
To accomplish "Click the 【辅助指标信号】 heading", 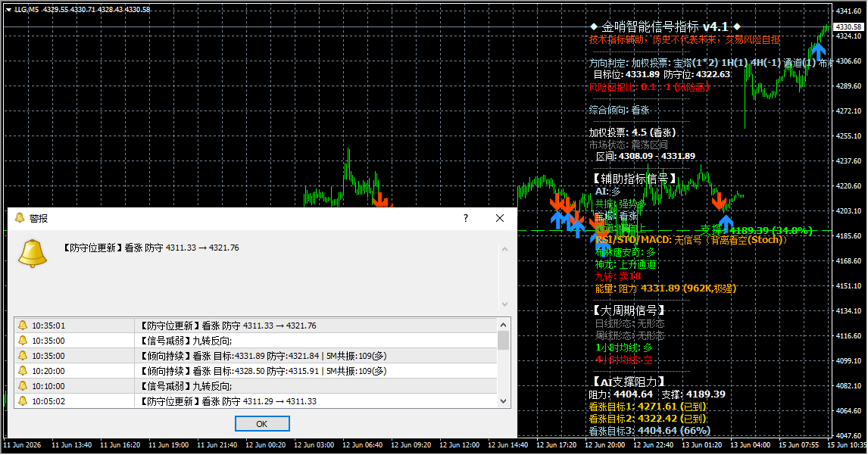I will [x=635, y=178].
